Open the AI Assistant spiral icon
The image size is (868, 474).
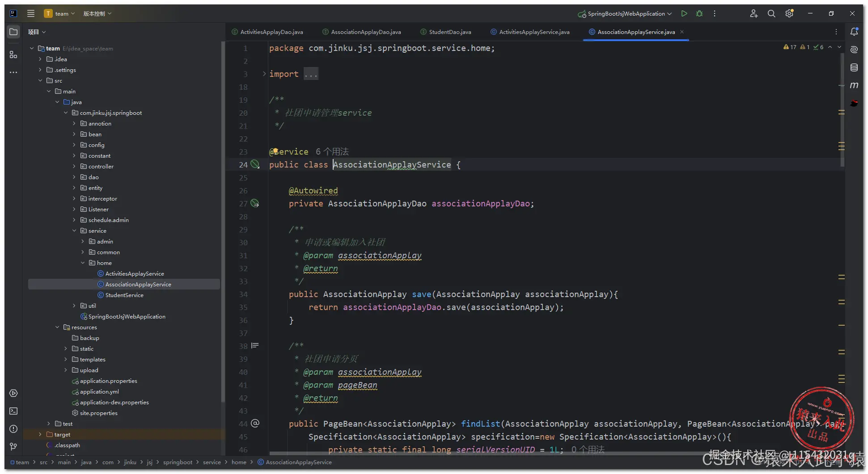pos(854,50)
